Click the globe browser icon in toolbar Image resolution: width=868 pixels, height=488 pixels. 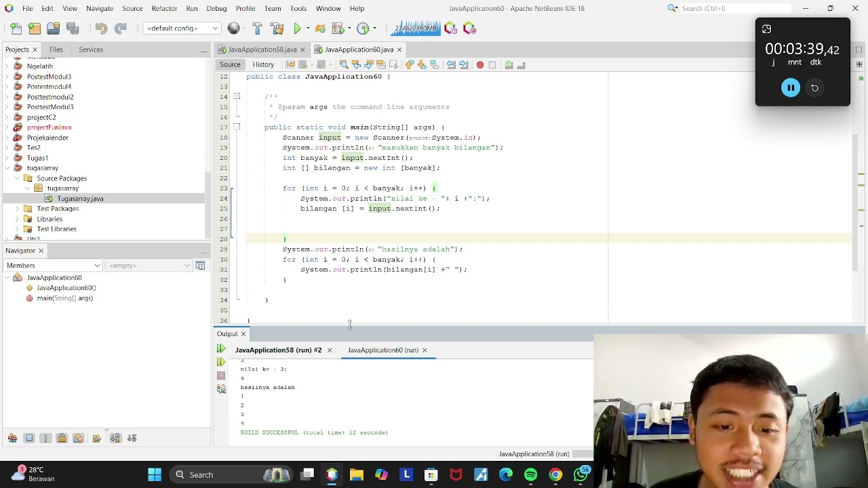(234, 28)
